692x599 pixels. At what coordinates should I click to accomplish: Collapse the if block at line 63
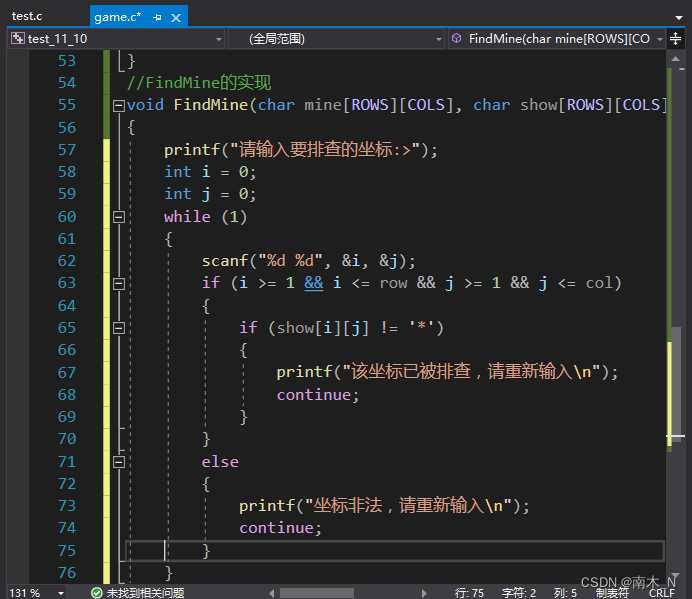[119, 283]
